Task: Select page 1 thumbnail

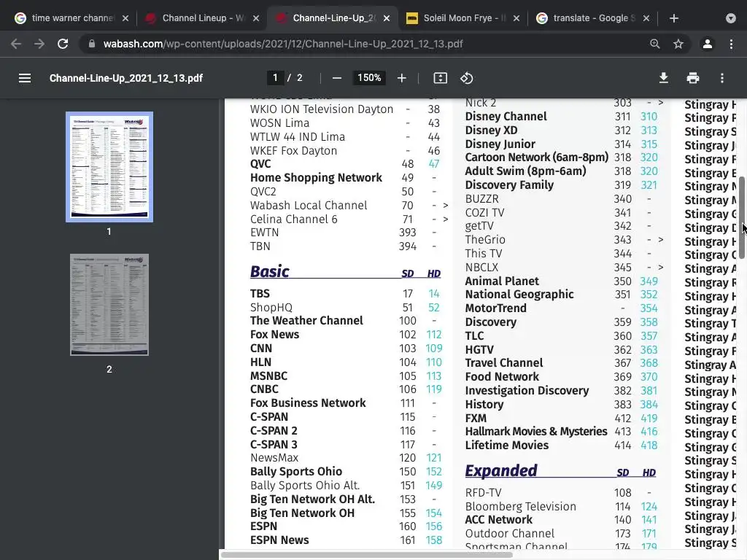Action: (109, 167)
